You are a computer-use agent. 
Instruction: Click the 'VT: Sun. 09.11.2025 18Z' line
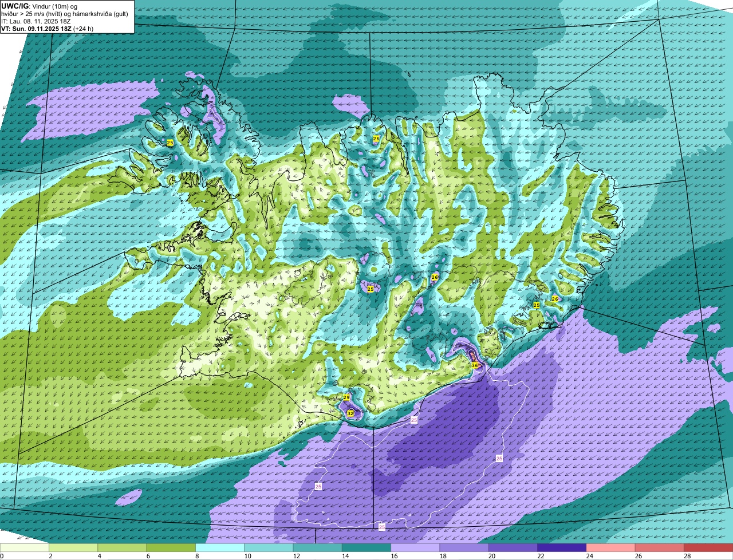[x=37, y=29]
